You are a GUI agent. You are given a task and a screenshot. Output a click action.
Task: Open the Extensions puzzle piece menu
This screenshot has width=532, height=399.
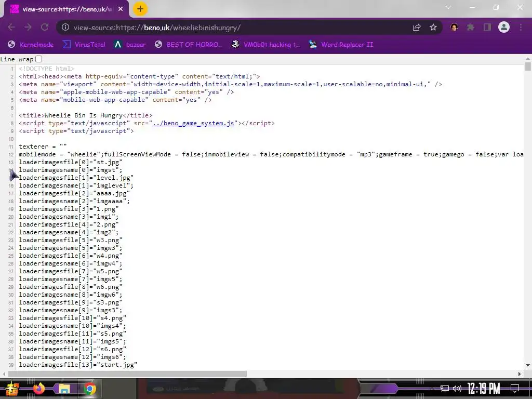(x=471, y=27)
